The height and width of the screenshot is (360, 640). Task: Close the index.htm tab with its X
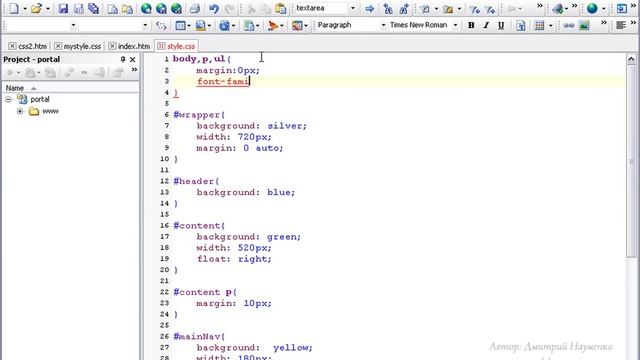pyautogui.click(x=112, y=46)
